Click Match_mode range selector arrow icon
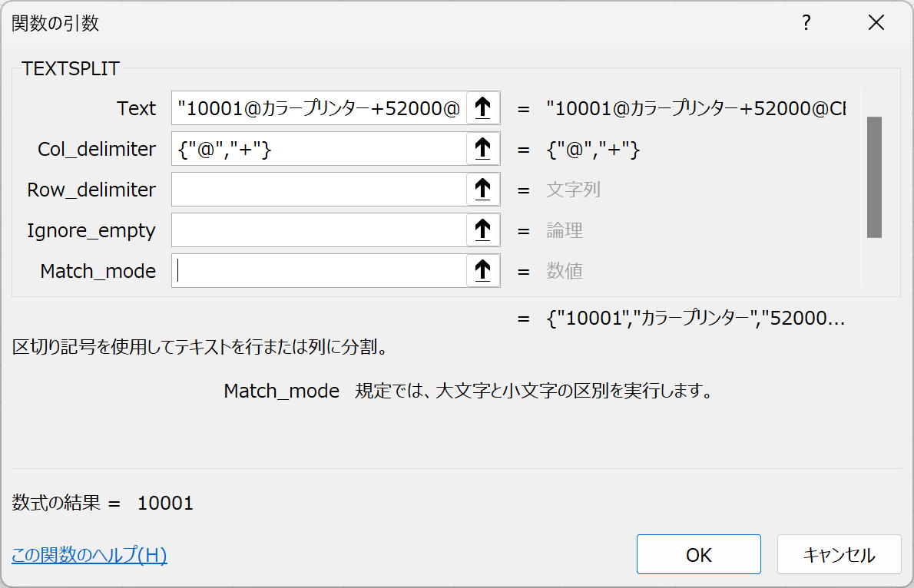The width and height of the screenshot is (914, 588). click(483, 271)
